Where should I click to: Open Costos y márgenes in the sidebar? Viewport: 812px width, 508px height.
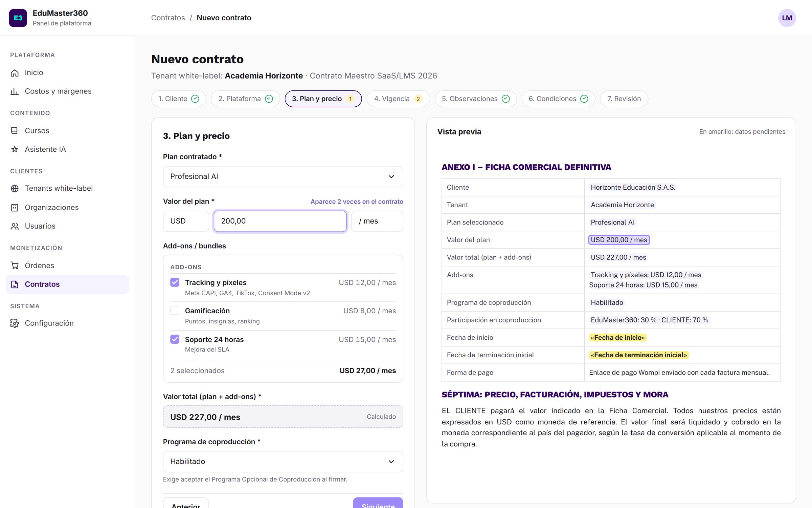pos(67,91)
